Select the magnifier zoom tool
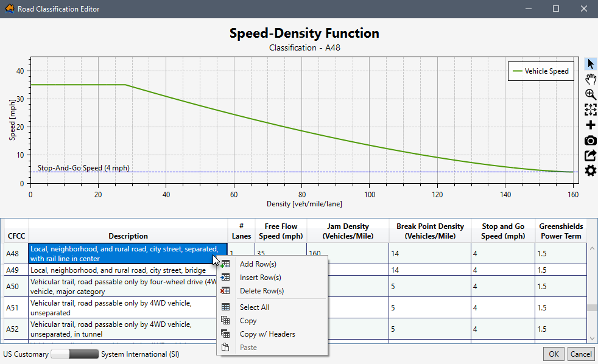Screen dimensions: 598x364 click(589, 94)
